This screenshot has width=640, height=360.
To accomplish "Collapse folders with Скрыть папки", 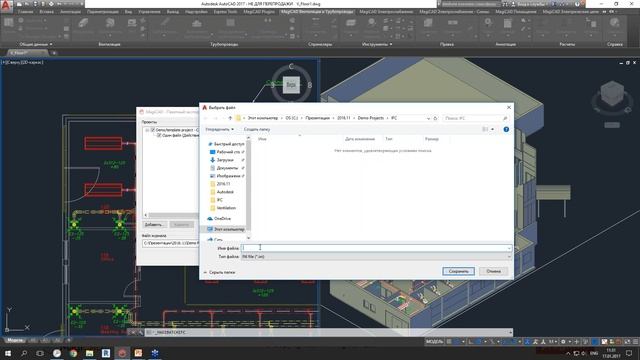I will pos(219,272).
